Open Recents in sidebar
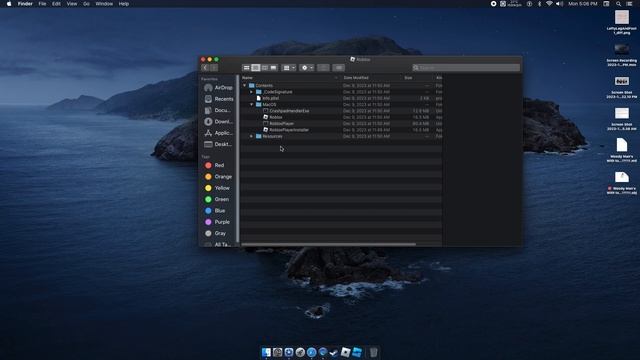The width and height of the screenshot is (640, 360). click(218, 99)
